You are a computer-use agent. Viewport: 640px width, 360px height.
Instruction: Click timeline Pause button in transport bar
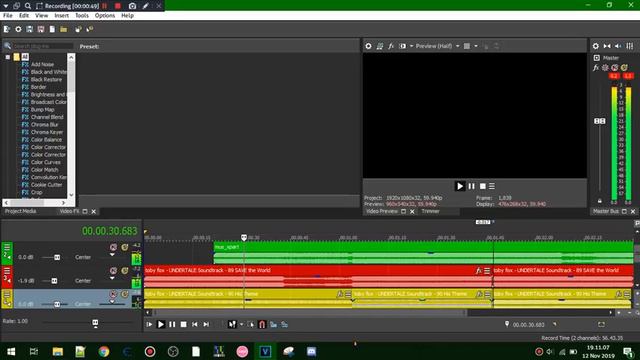[172, 324]
